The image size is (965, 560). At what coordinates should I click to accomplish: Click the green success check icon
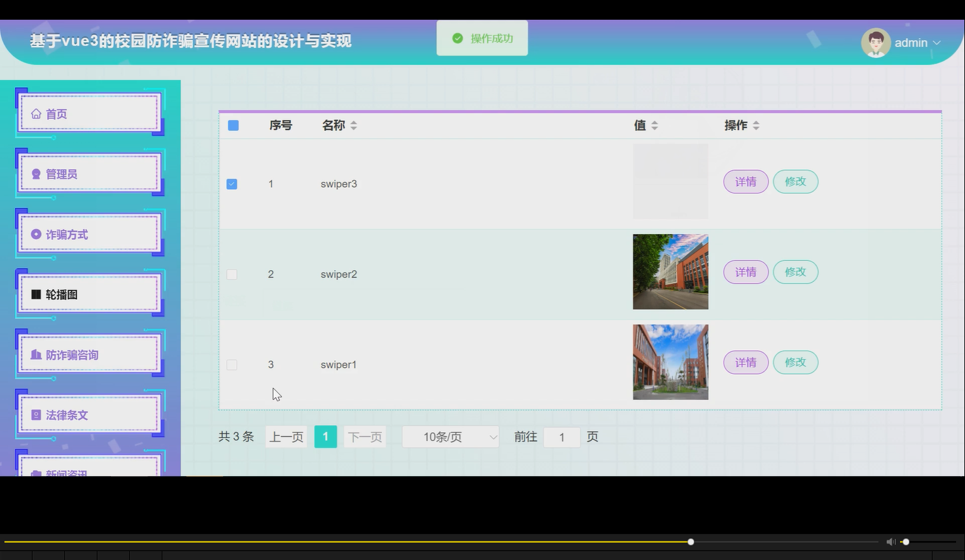tap(457, 38)
